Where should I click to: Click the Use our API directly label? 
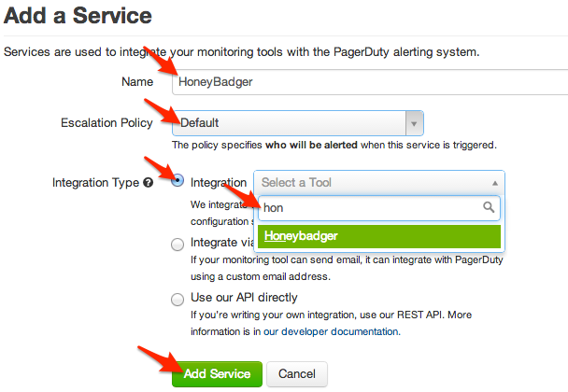point(244,298)
